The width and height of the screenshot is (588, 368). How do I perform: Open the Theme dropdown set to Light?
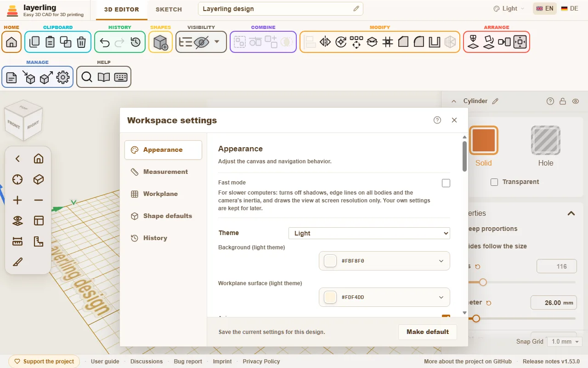pos(369,233)
